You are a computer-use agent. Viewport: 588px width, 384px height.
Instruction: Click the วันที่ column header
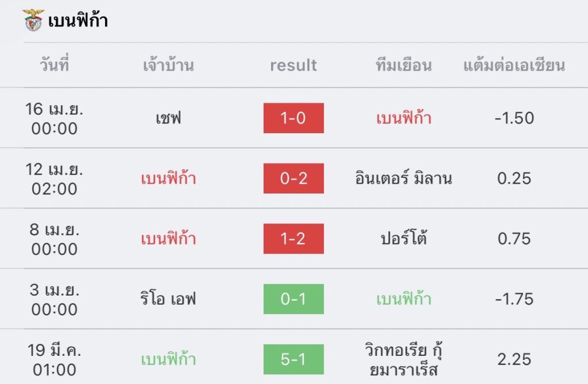(x=54, y=65)
